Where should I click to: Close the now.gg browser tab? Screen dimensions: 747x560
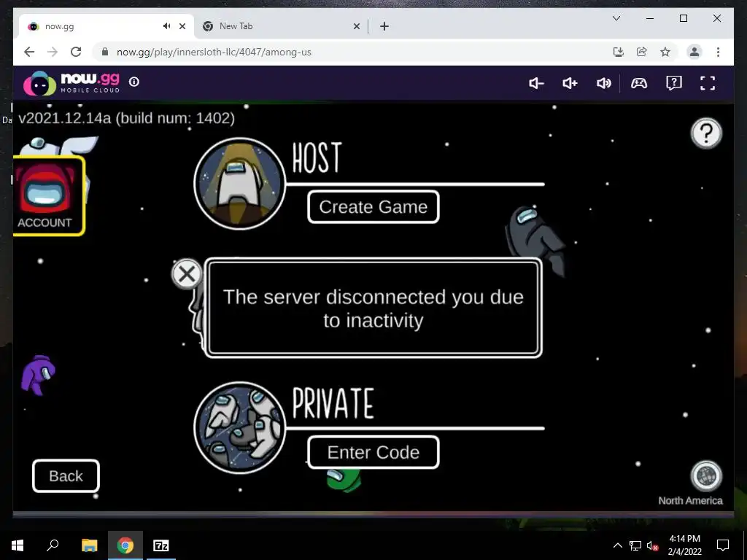[x=182, y=26]
